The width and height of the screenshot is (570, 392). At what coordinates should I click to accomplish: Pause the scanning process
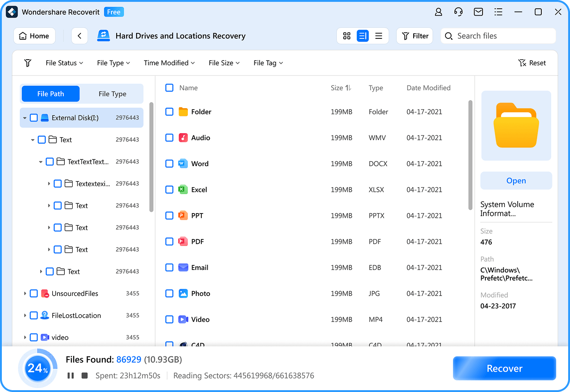(x=70, y=376)
